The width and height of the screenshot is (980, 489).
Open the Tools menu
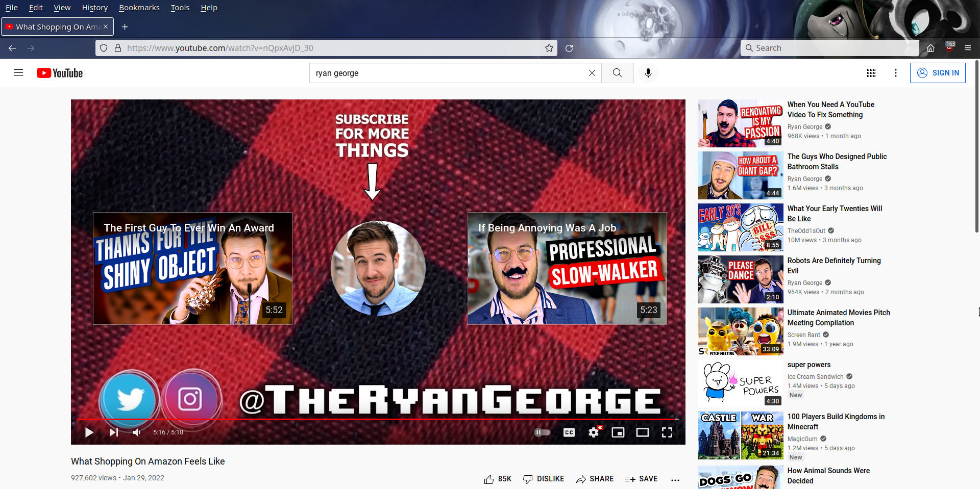pyautogui.click(x=180, y=8)
